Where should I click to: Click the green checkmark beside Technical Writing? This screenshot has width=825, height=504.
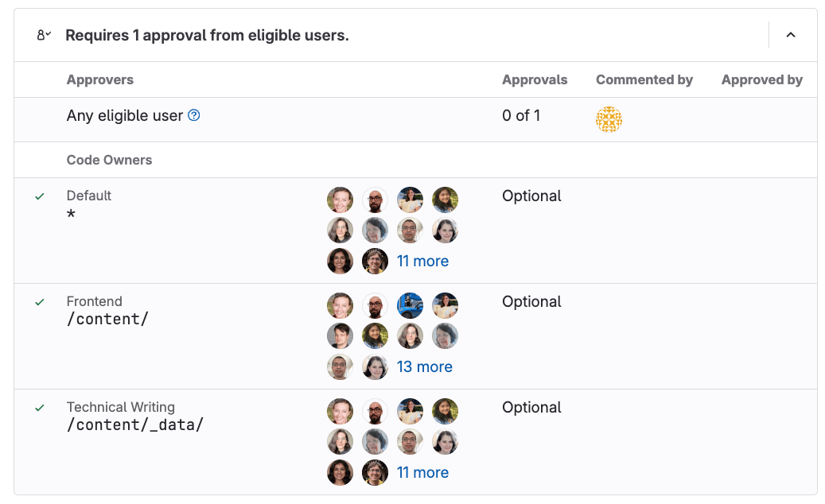coord(39,406)
